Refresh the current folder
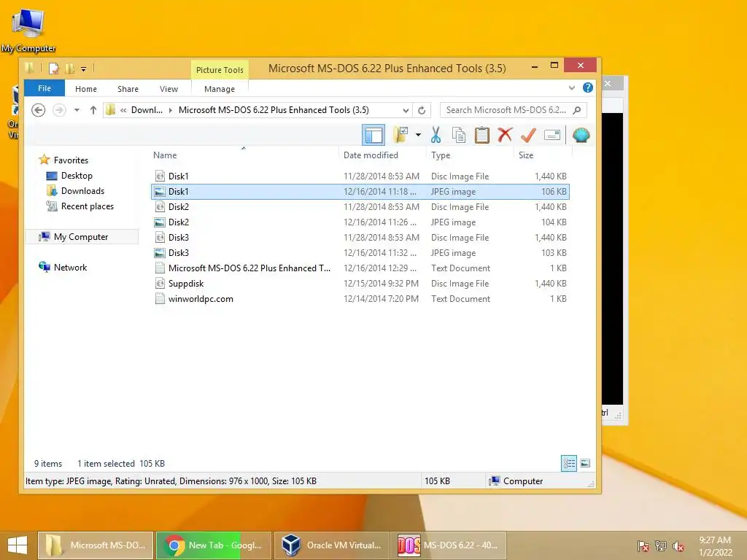Viewport: 747px width, 560px height. coord(422,111)
